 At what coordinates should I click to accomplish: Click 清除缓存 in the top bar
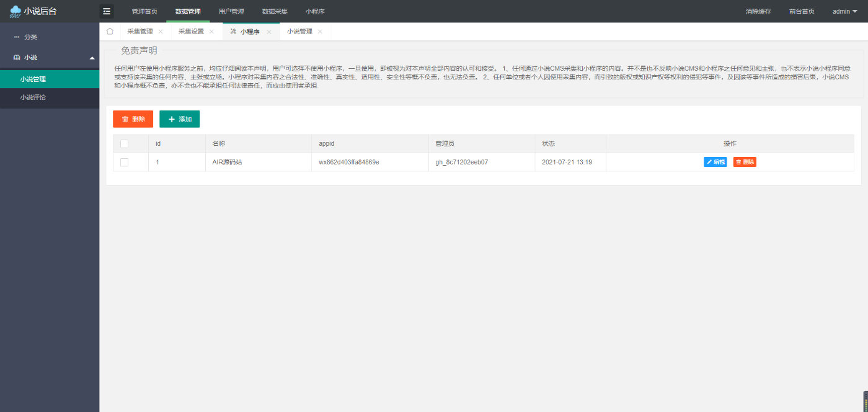(x=758, y=11)
